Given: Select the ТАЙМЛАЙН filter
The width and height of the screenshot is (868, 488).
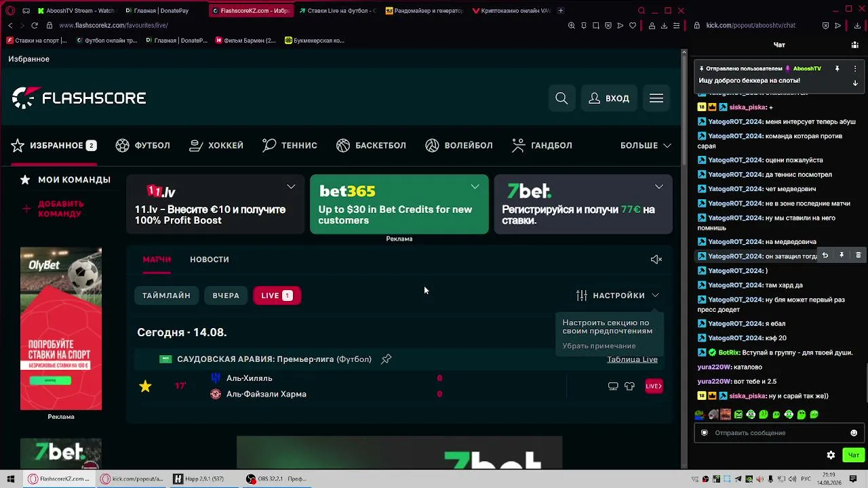Looking at the screenshot, I should tap(166, 296).
